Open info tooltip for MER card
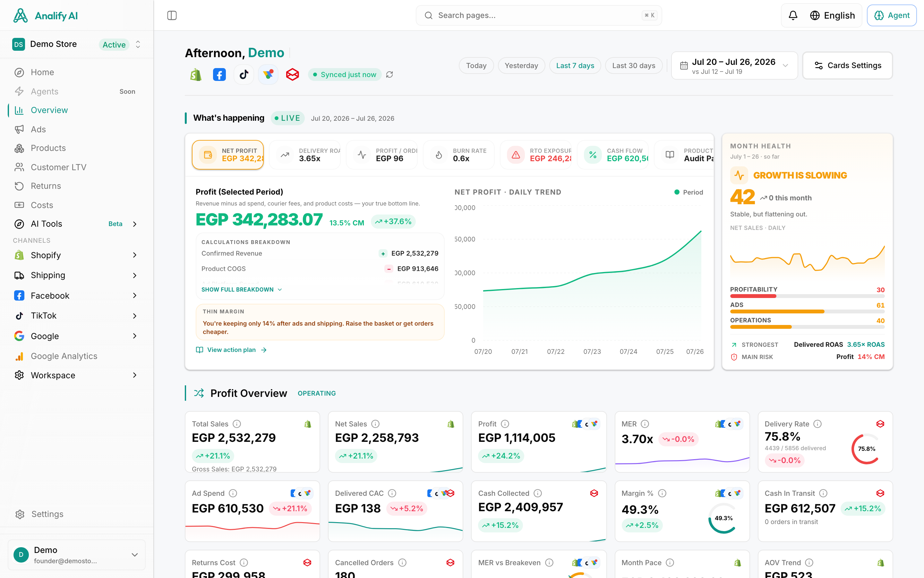Screen dimensions: 924x578 pos(645,424)
